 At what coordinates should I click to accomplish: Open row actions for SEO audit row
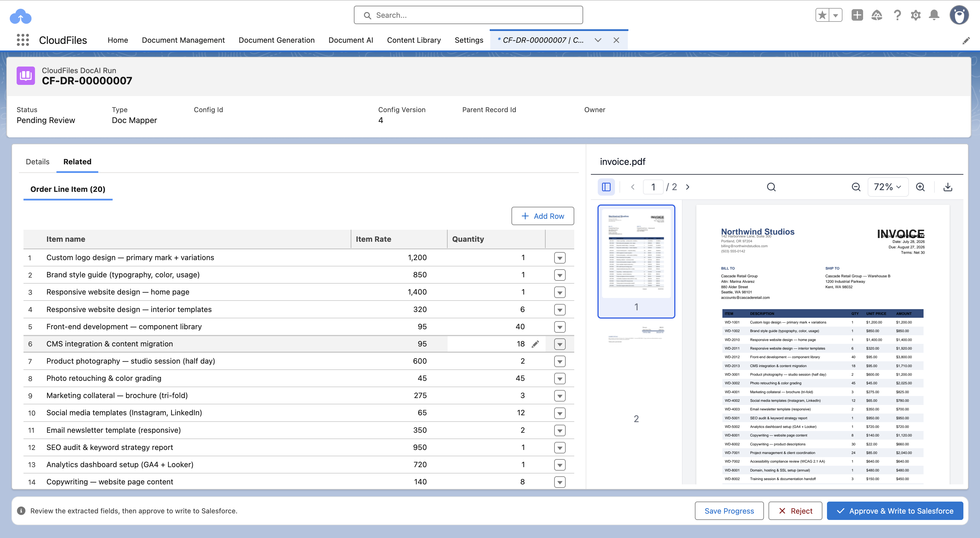click(560, 447)
